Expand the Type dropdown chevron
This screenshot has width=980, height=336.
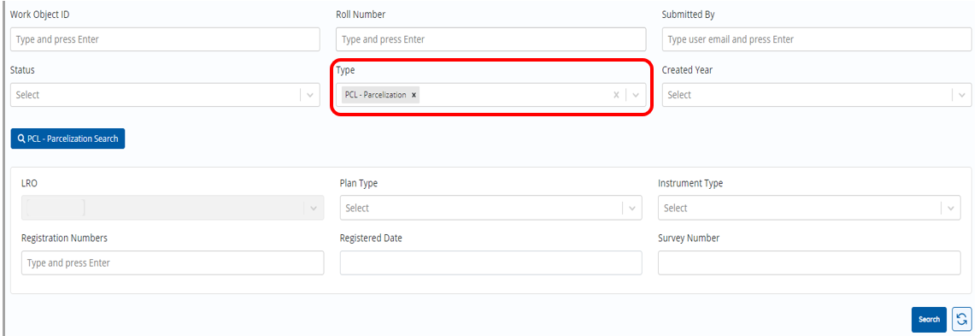click(636, 95)
